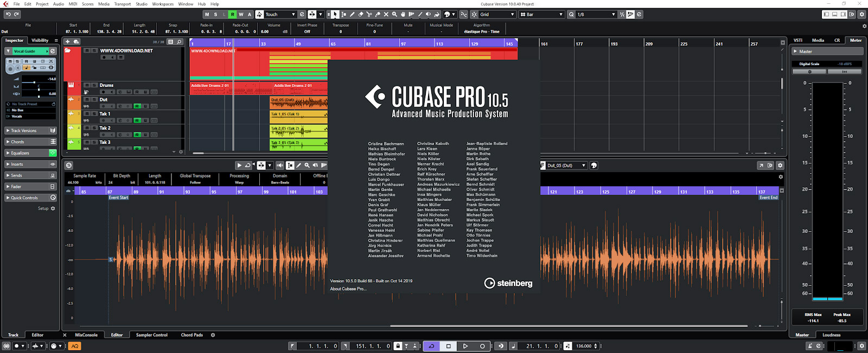Viewport: 868px width, 353px height.
Task: Open the MIDI menu
Action: [73, 4]
